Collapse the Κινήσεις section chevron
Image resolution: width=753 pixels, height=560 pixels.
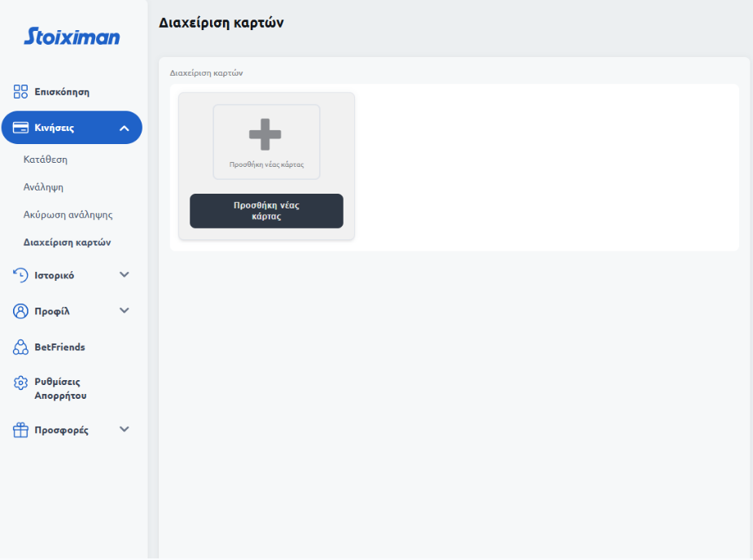point(125,128)
